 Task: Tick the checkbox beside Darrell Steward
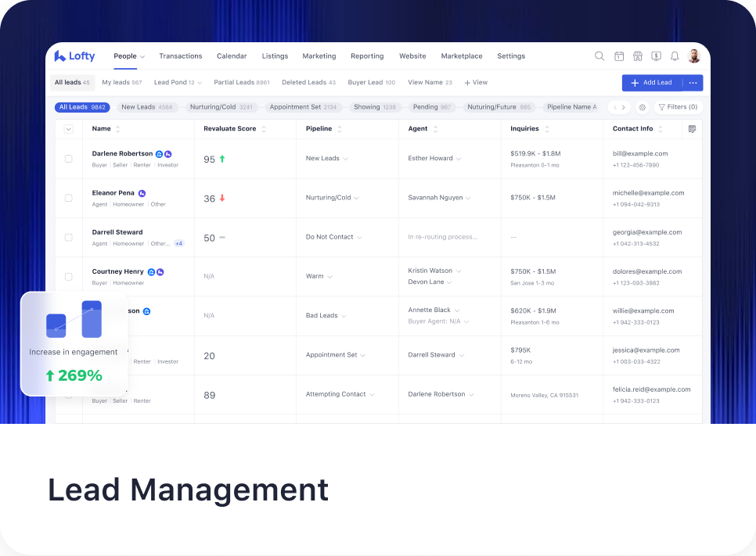(x=68, y=237)
